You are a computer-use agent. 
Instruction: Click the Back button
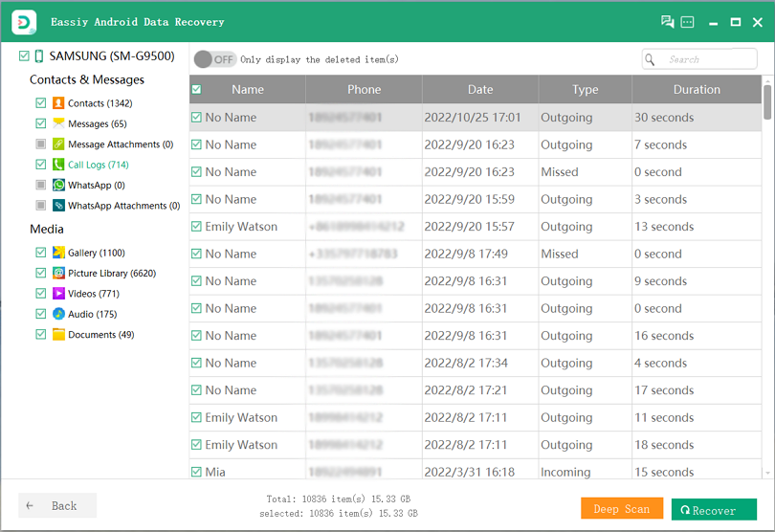click(x=57, y=505)
